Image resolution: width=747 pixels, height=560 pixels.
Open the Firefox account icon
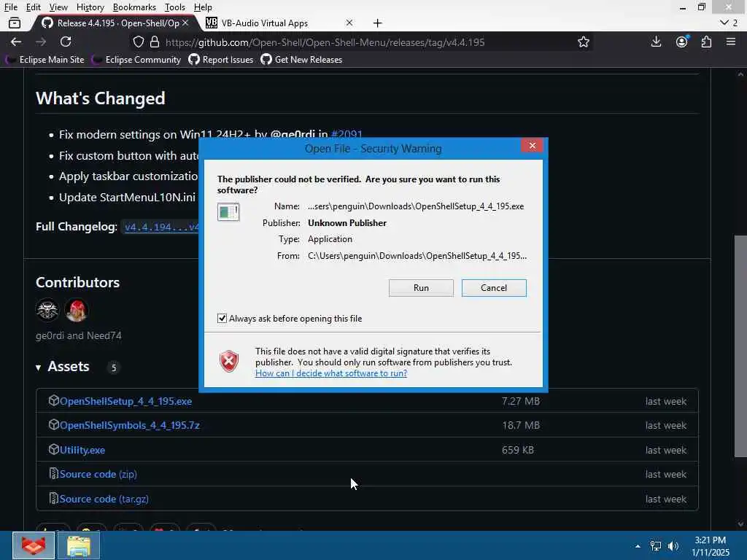click(x=682, y=42)
